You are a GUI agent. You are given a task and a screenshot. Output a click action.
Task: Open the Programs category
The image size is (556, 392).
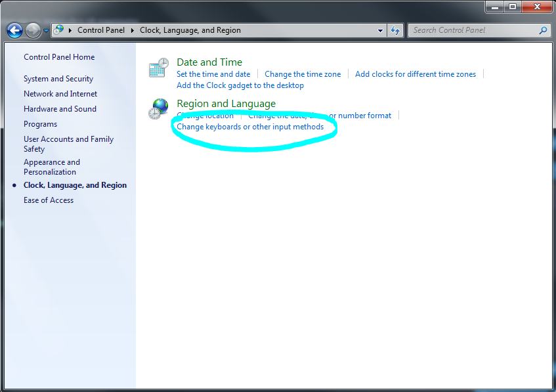41,124
